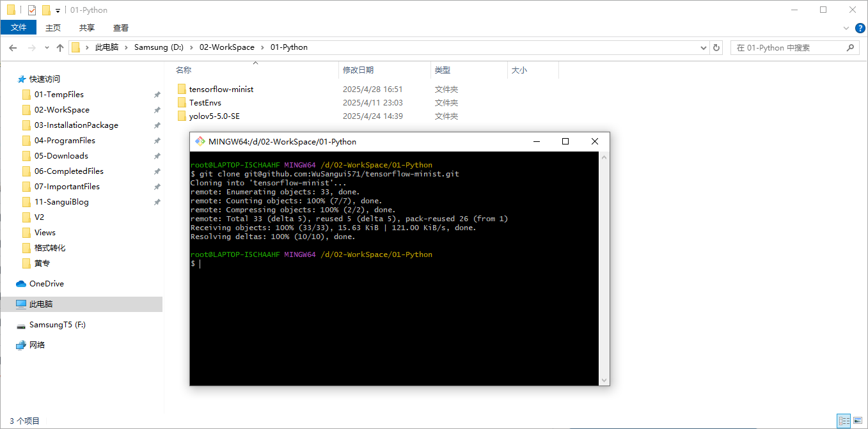Open the V2 folder in navigation pane
868x429 pixels.
coord(39,217)
